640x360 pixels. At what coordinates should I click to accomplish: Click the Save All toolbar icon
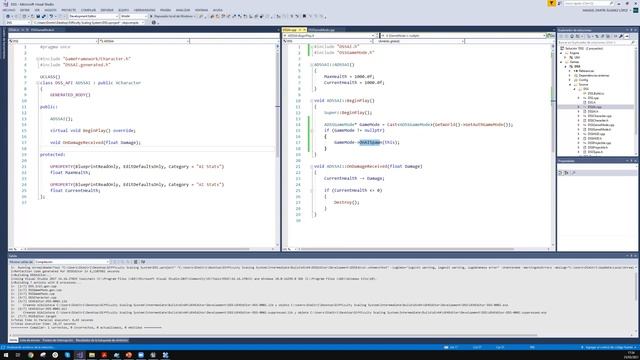(44, 16)
